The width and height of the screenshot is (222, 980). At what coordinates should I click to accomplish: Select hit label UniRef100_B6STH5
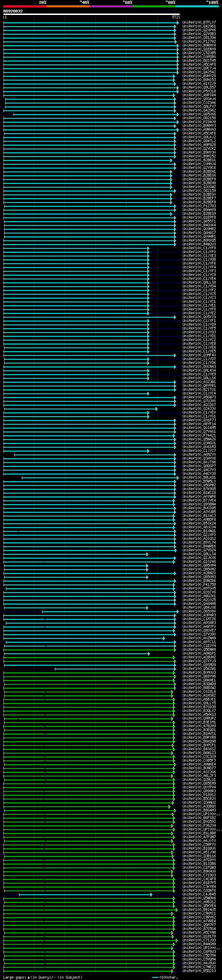coord(199,61)
